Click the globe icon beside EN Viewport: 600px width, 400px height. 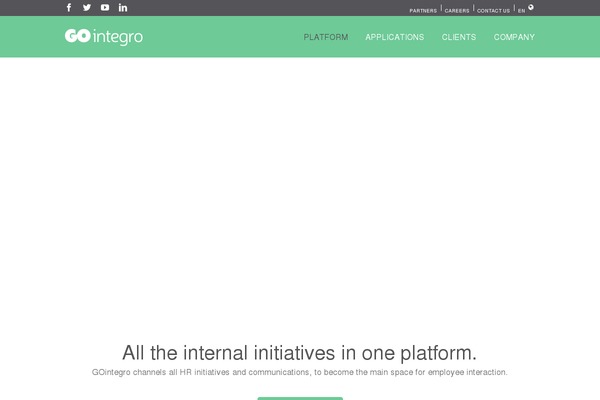pos(531,7)
